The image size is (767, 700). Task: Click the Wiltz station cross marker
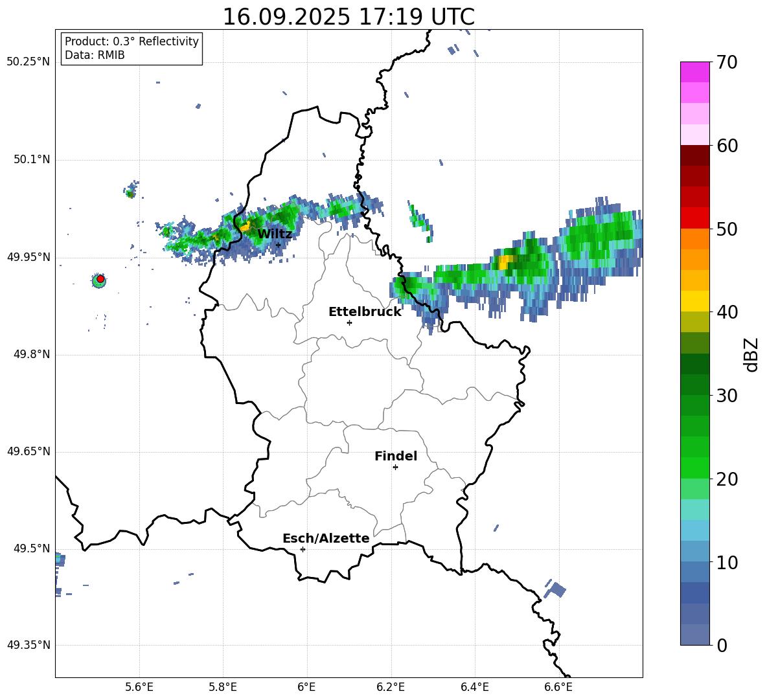278,245
